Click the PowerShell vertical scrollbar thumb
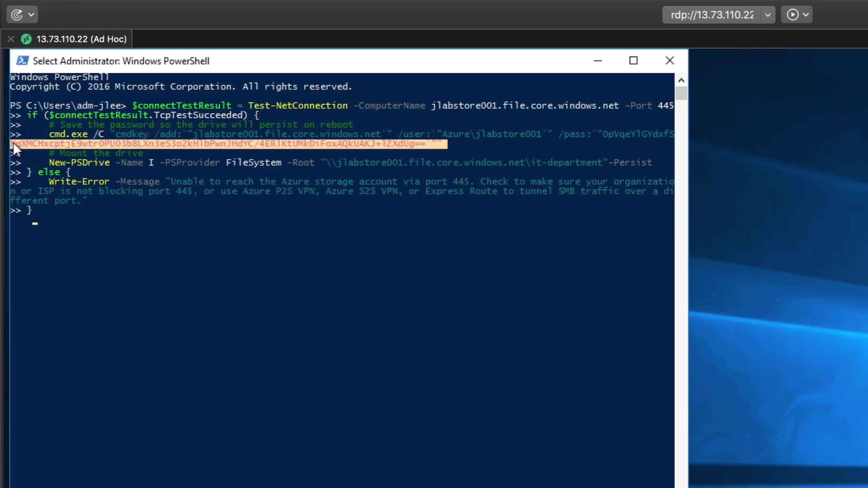 click(681, 93)
